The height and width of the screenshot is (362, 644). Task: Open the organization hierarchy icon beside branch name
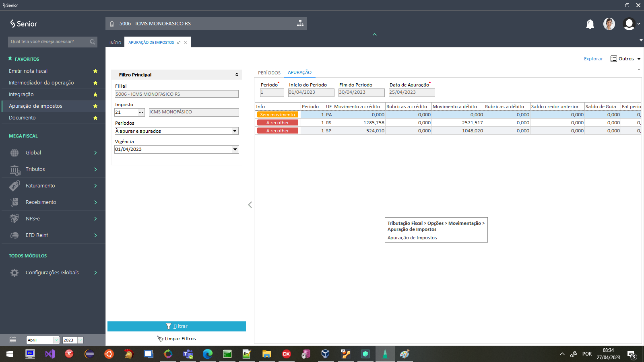pyautogui.click(x=300, y=23)
